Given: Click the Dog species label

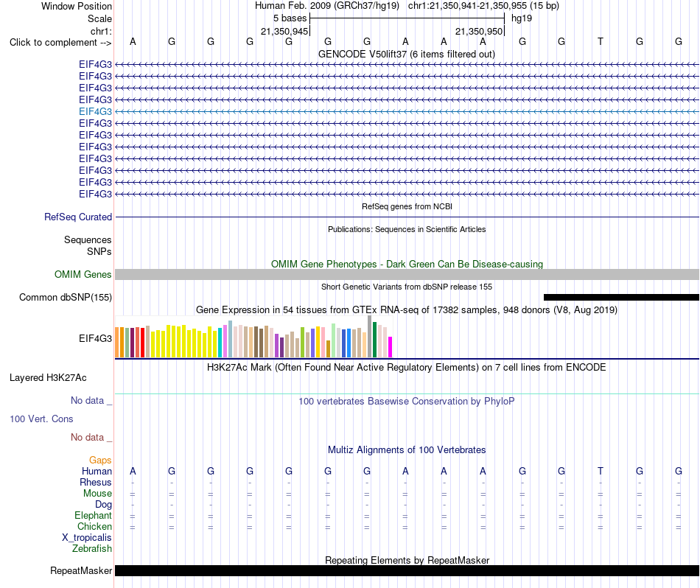Looking at the screenshot, I should pos(103,505).
